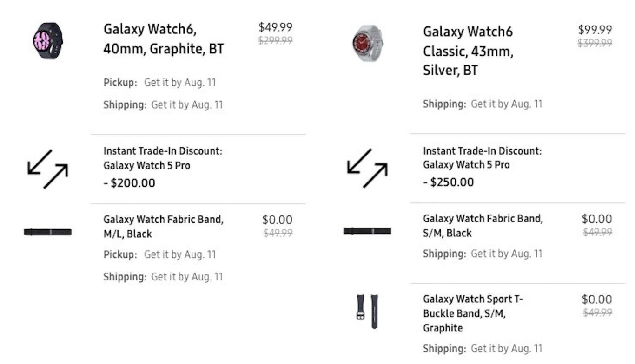Click the right trade-in arrows icon
The height and width of the screenshot is (364, 635).
click(367, 168)
